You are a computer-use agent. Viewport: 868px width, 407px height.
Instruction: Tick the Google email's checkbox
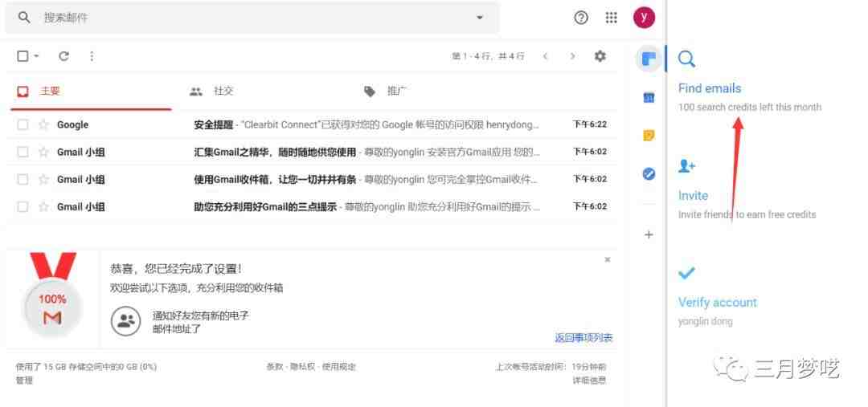(x=23, y=124)
